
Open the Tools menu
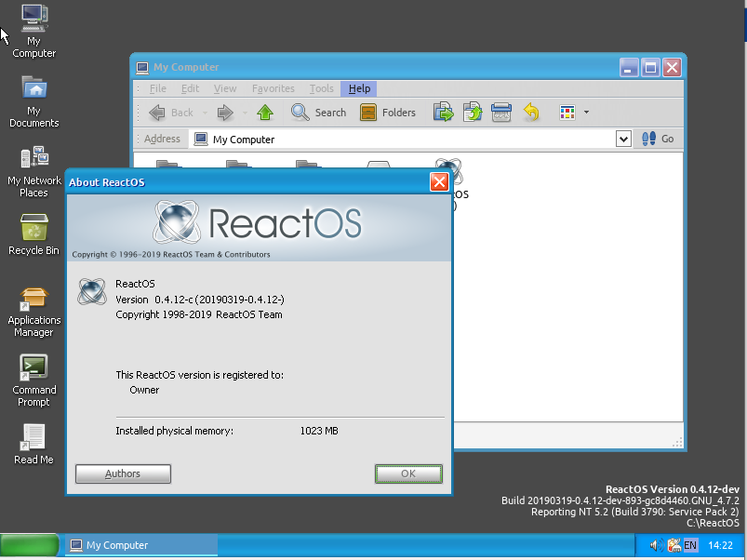(x=321, y=88)
